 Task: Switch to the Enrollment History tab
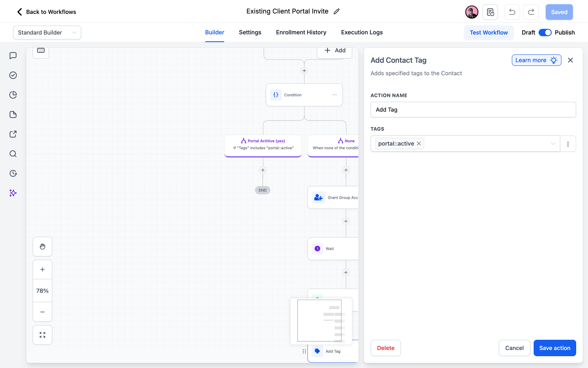point(301,32)
